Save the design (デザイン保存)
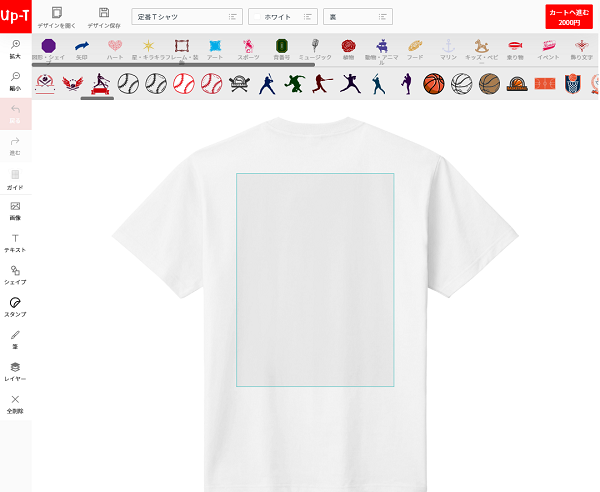600x492 pixels. click(x=104, y=18)
